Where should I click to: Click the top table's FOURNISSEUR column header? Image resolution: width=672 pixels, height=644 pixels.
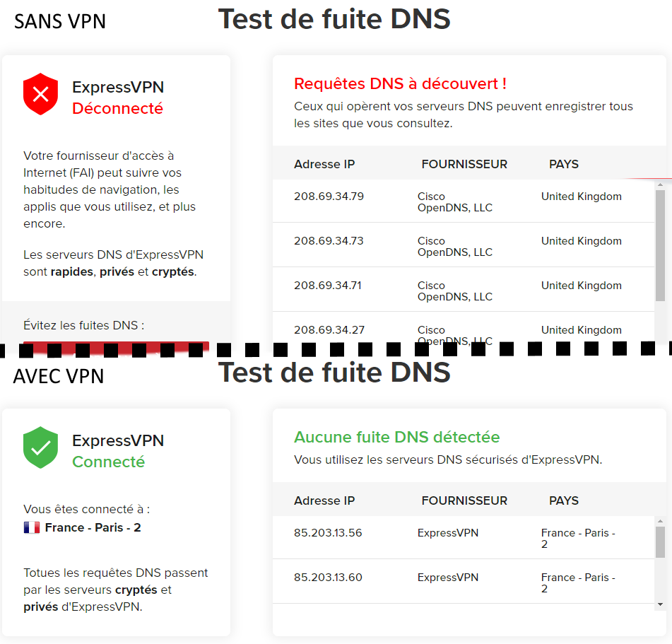pos(464,164)
